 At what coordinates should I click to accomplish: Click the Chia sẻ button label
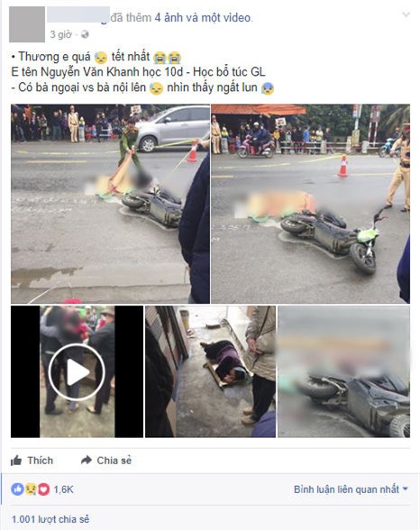point(114,461)
